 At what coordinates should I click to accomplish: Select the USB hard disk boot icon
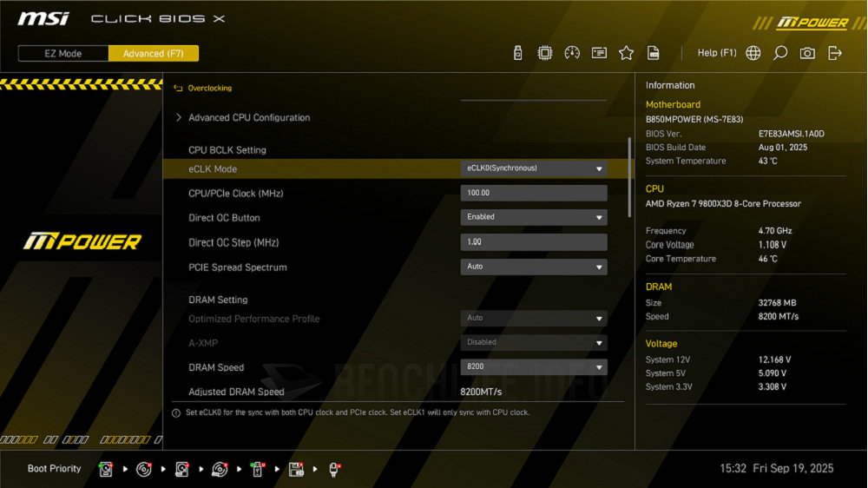(x=181, y=469)
